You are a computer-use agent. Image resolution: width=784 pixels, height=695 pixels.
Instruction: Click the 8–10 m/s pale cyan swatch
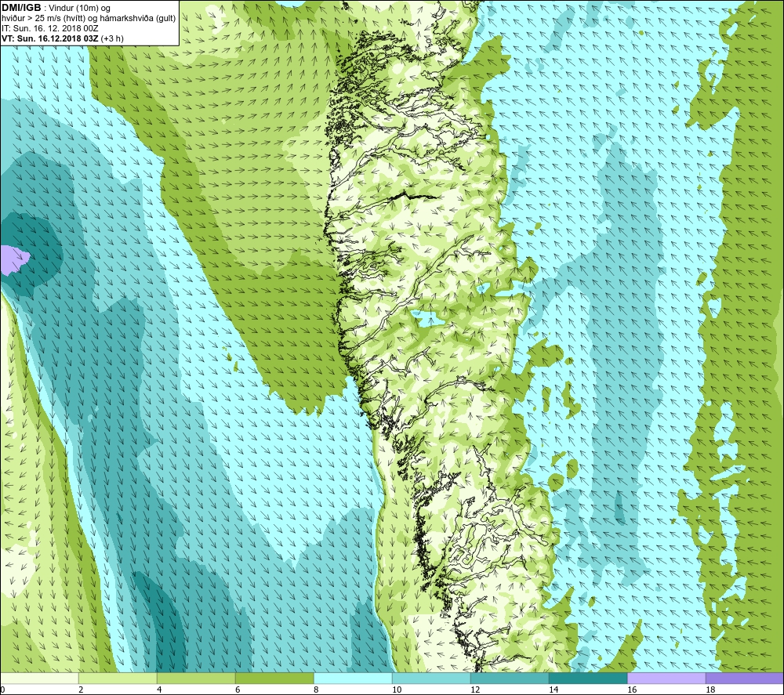click(353, 679)
